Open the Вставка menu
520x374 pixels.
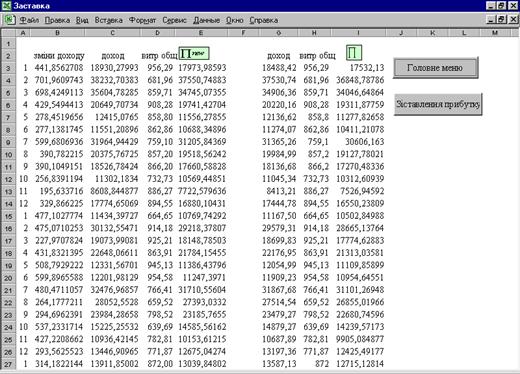tap(108, 20)
